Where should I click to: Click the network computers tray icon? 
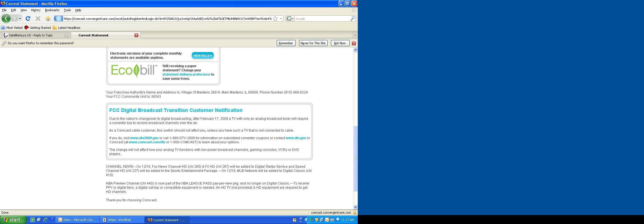click(x=322, y=220)
